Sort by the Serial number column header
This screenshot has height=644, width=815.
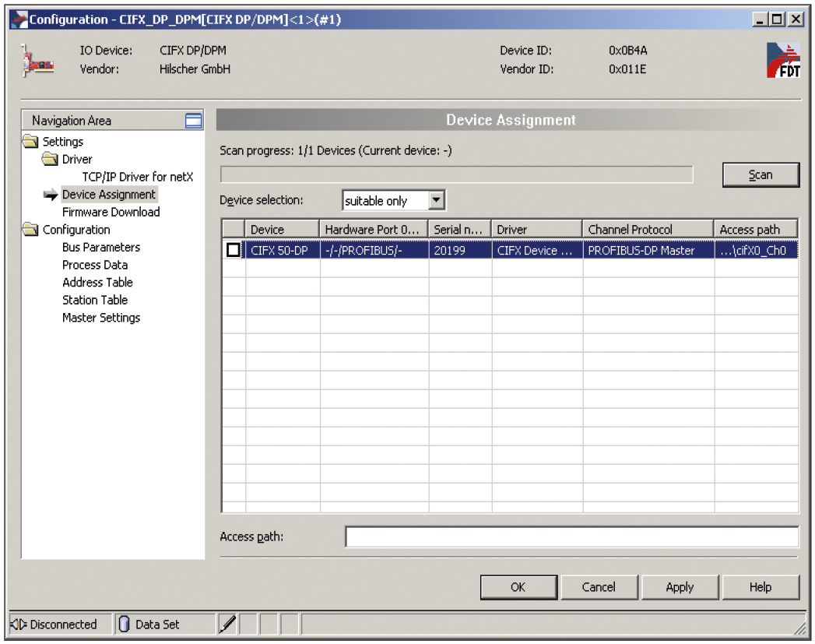[x=460, y=229]
